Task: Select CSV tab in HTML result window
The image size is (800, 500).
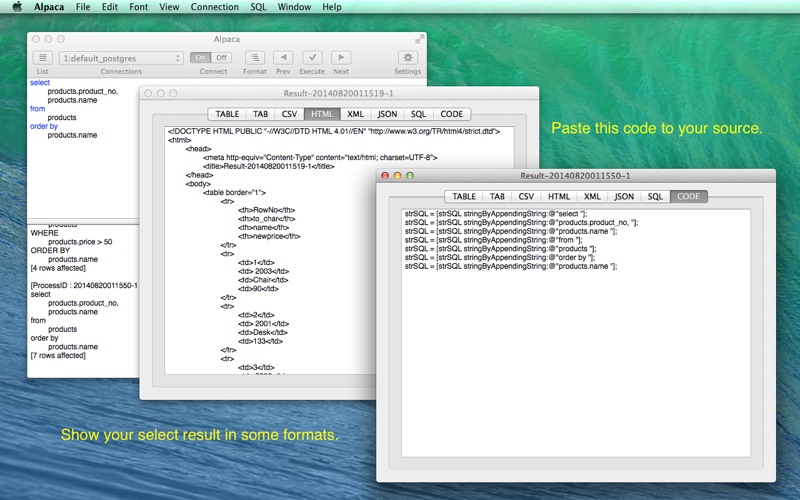Action: 289,114
